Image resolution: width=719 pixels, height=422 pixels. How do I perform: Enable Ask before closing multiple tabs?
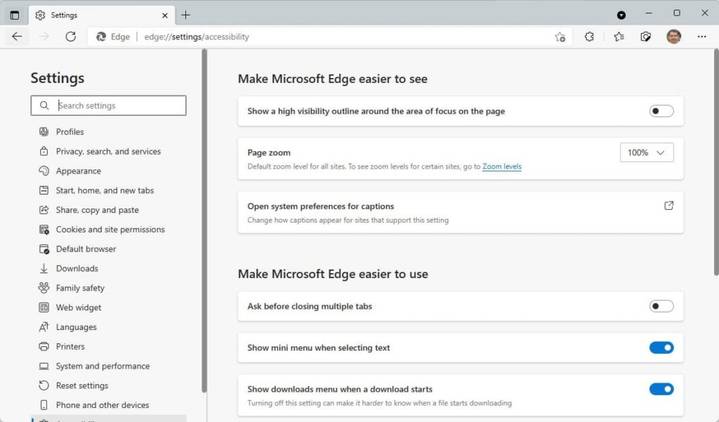661,306
